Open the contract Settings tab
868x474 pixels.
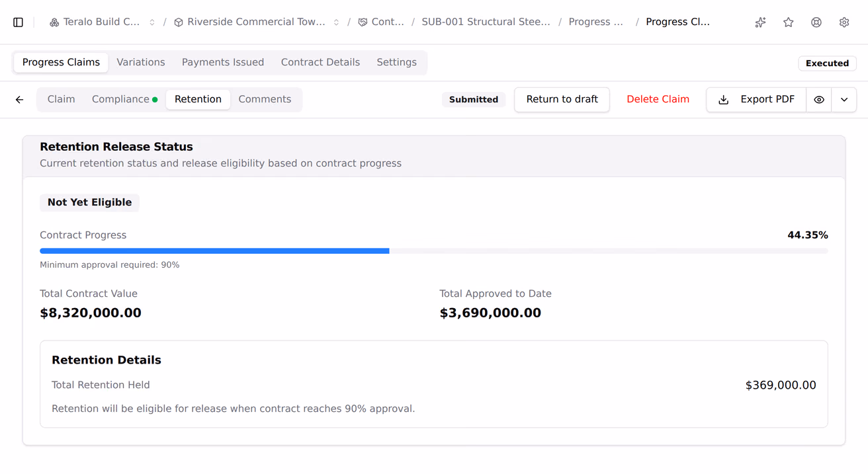(x=397, y=63)
